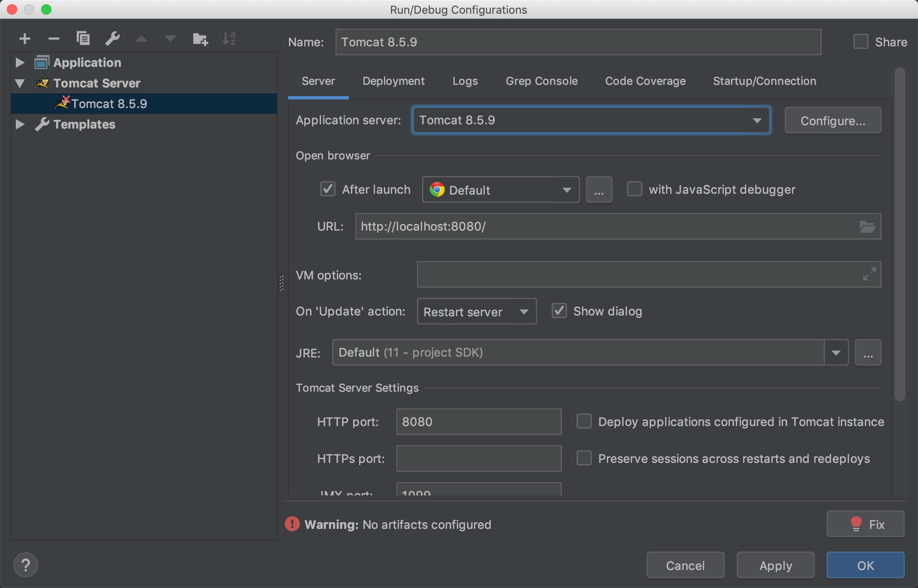
Task: Uncheck After launch checkbox
Action: pos(328,189)
